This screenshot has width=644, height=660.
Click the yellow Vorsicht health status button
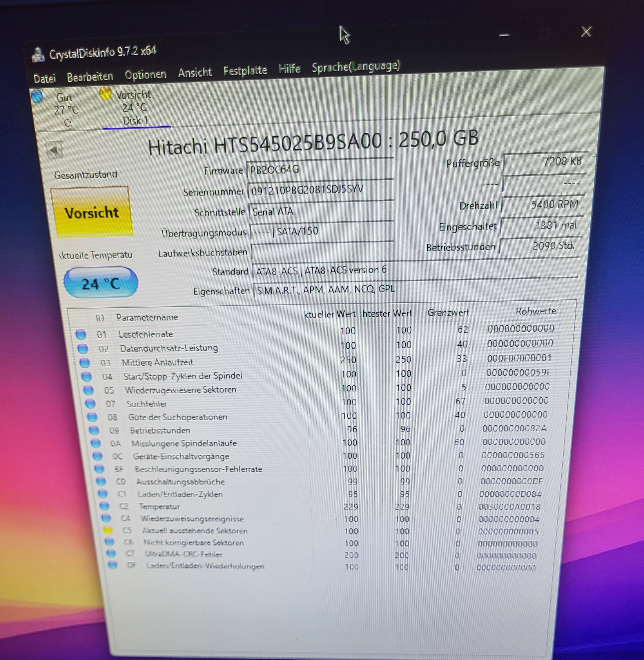pyautogui.click(x=91, y=213)
